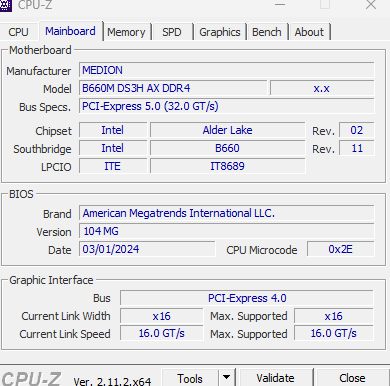The image size is (390, 386).
Task: Click the Close button at bottom
Action: coord(352,378)
